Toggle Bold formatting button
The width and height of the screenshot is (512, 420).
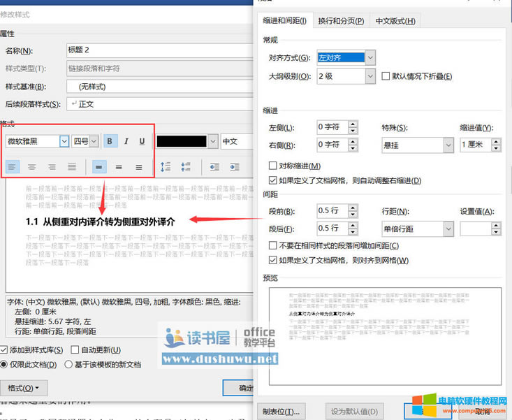click(x=110, y=141)
